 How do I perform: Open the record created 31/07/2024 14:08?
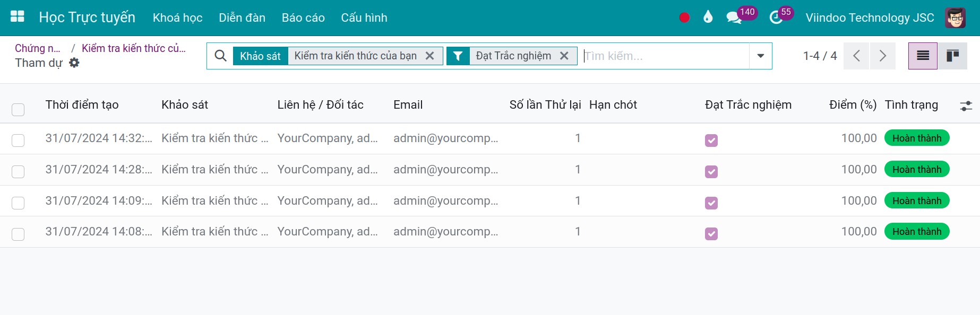(99, 232)
